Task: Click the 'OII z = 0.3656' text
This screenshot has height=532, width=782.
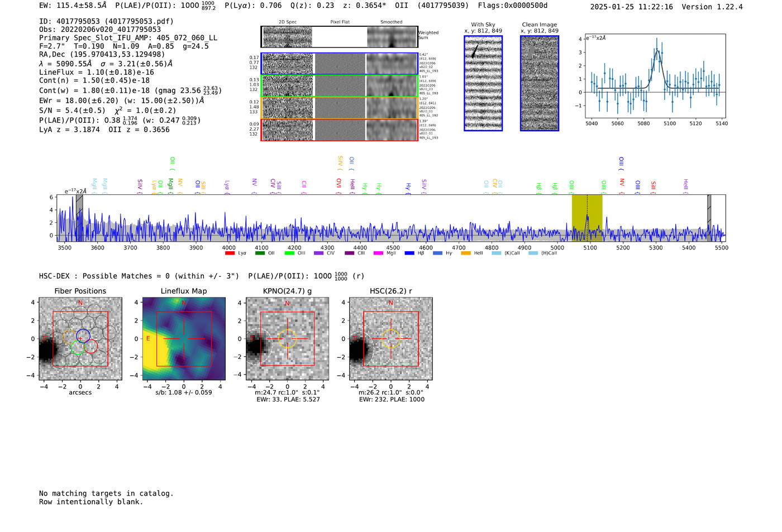Action: 139,130
